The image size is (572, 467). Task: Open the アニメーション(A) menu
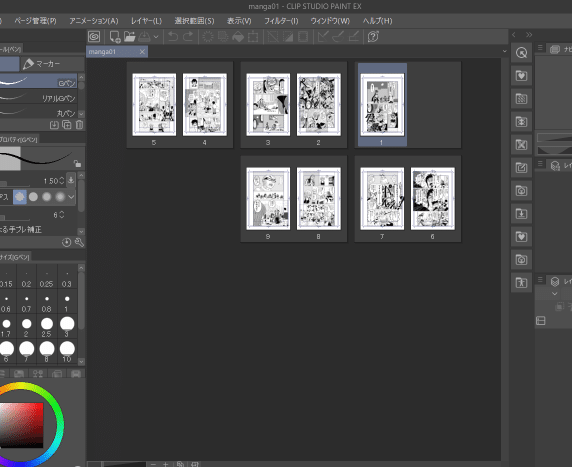94,21
